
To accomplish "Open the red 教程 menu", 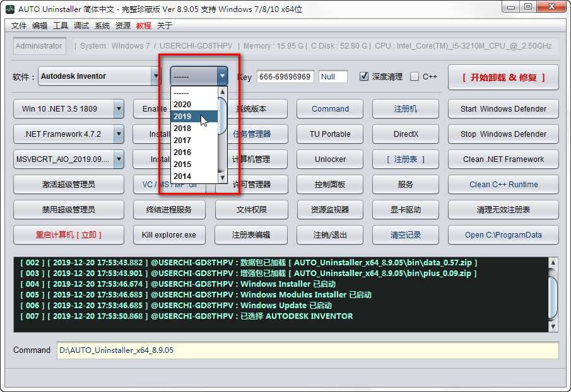I will [143, 25].
